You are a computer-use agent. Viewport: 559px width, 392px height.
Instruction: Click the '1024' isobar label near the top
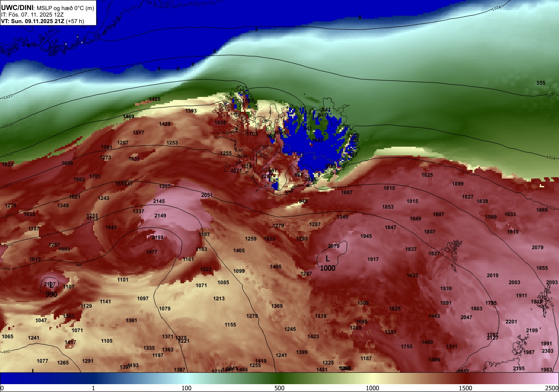[x=496, y=9]
